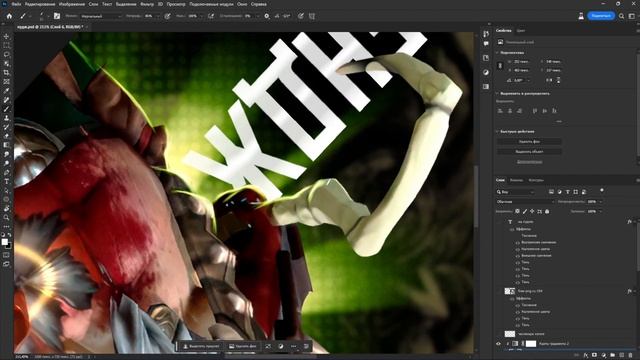Click the blue Поделиться button
Viewport: 640px width, 360px height.
point(601,16)
